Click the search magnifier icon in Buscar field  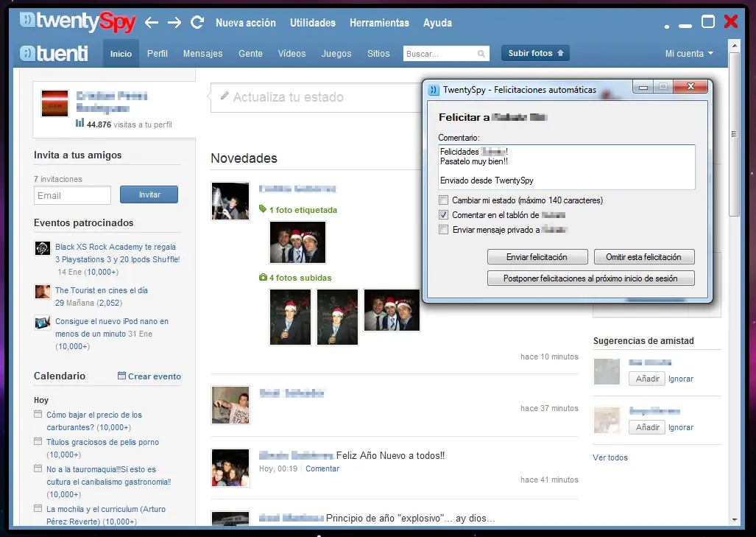[481, 54]
